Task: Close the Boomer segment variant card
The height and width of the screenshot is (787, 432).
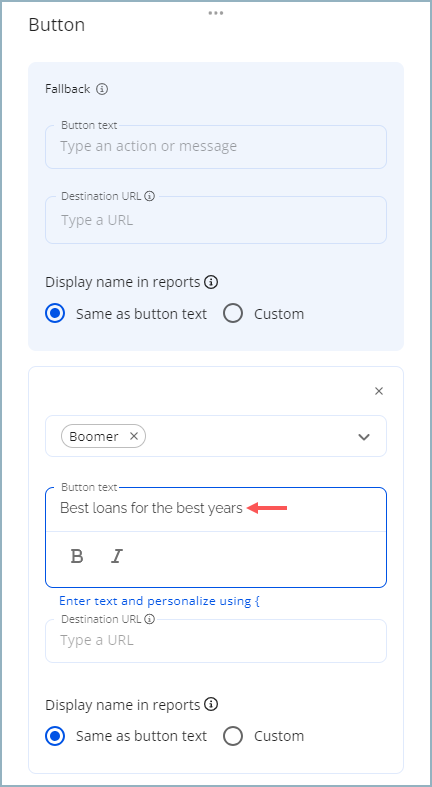Action: 379,391
